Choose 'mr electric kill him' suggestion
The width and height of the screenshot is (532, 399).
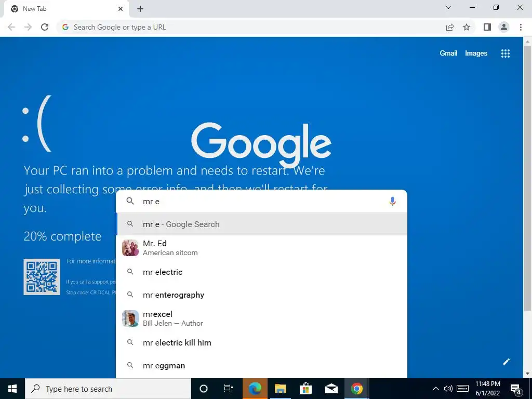(x=262, y=343)
